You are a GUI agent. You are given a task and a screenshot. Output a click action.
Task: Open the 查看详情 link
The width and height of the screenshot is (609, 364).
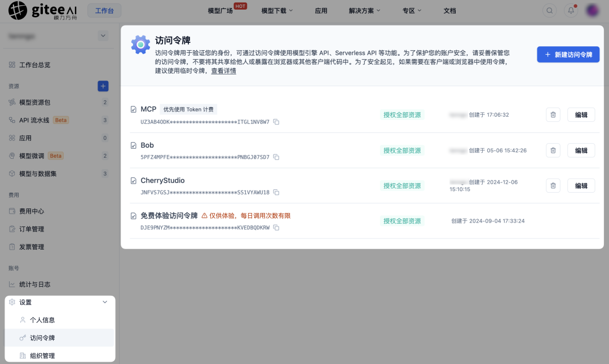tap(224, 71)
